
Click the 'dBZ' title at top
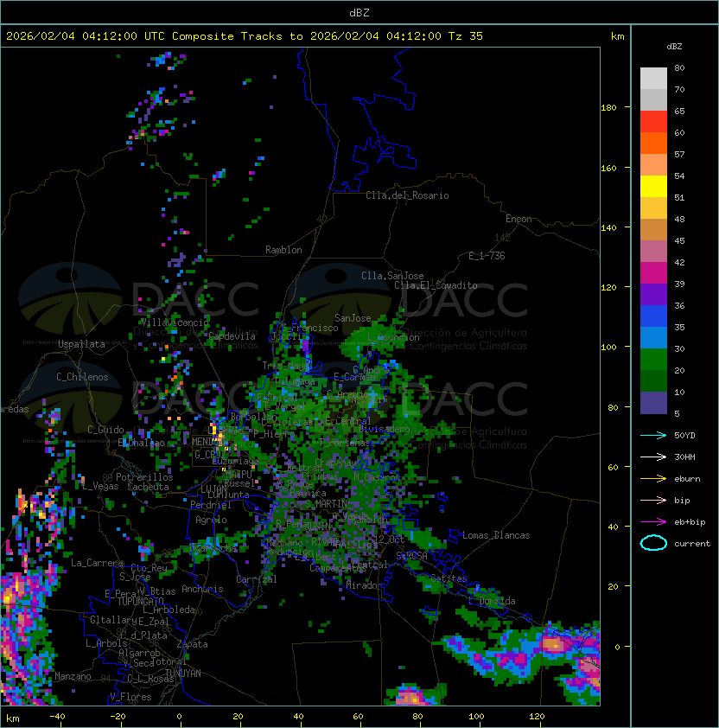point(359,12)
